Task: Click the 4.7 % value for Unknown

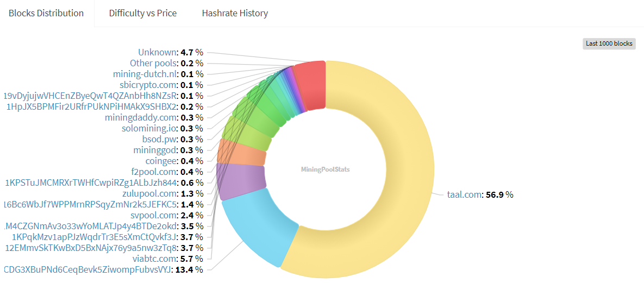Action: (x=192, y=52)
